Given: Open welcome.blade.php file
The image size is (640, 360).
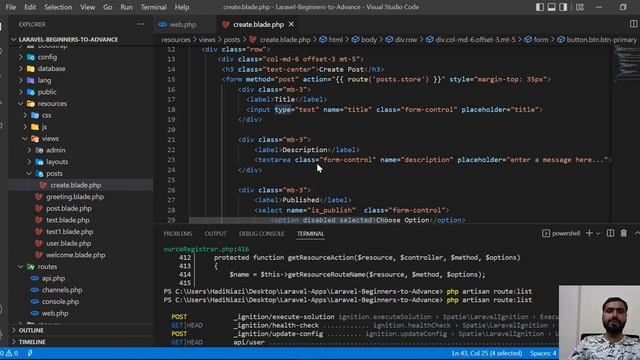Looking at the screenshot, I should [x=76, y=255].
